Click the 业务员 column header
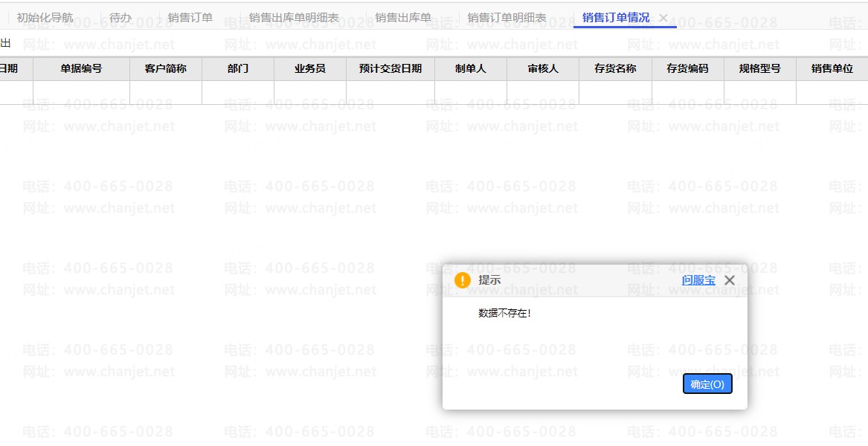Screen dimensions: 868x446 pyautogui.click(x=310, y=68)
